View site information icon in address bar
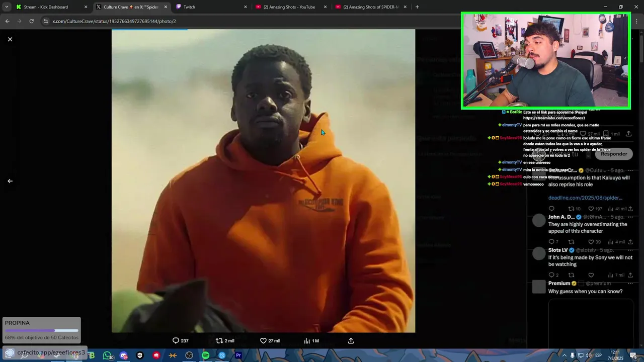The height and width of the screenshot is (362, 644). coord(46,21)
